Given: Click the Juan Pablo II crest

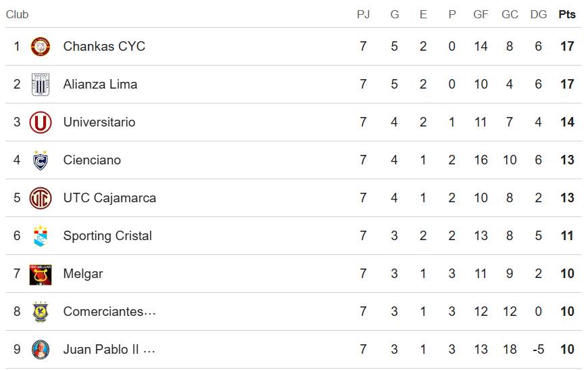Looking at the screenshot, I should (41, 350).
